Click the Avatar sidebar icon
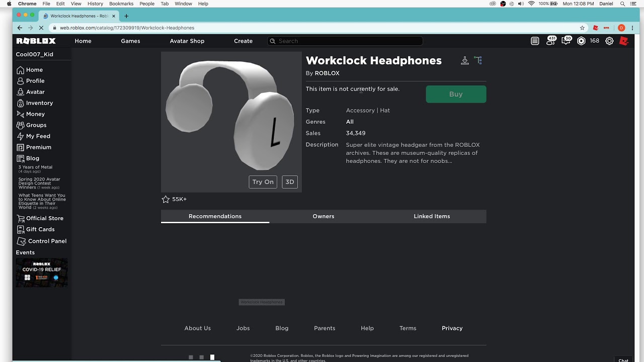This screenshot has width=644, height=362. pos(20,92)
